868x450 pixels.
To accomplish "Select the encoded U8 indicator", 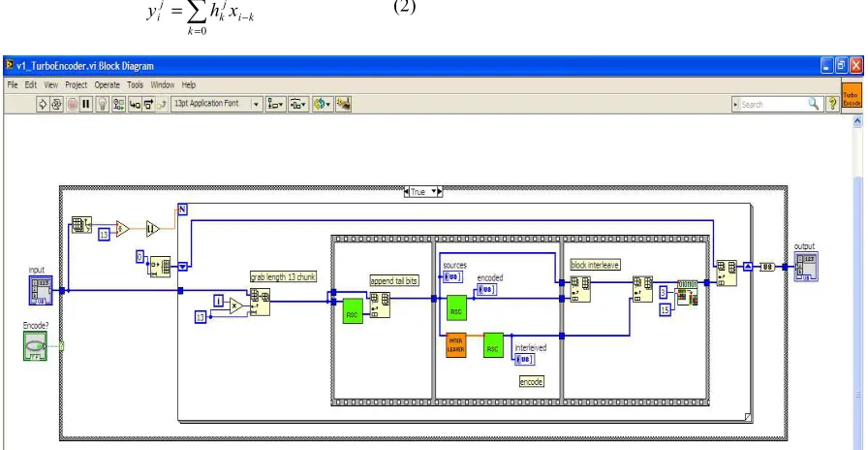I will click(487, 290).
